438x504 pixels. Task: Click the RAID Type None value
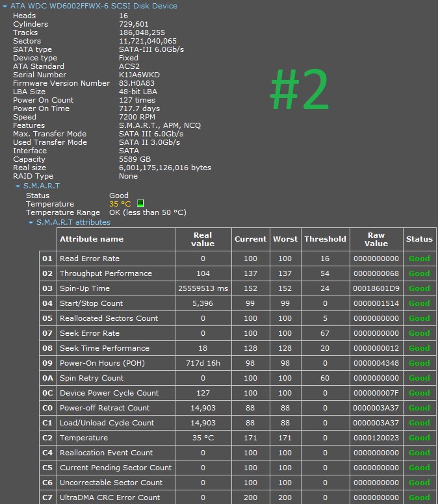128,176
